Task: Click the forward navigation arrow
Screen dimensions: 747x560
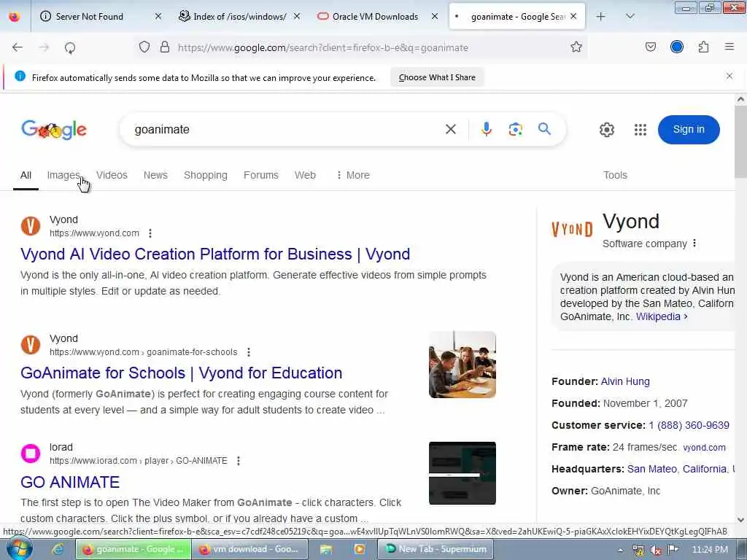Action: (x=44, y=47)
